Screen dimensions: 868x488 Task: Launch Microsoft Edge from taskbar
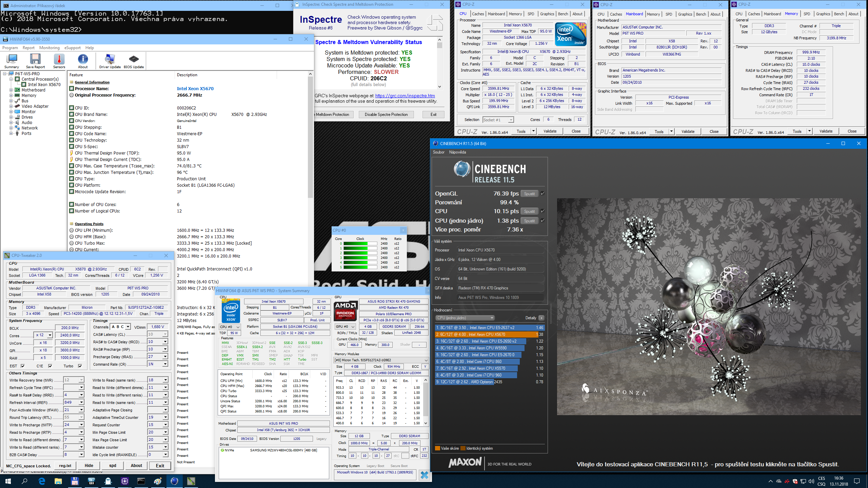(42, 481)
